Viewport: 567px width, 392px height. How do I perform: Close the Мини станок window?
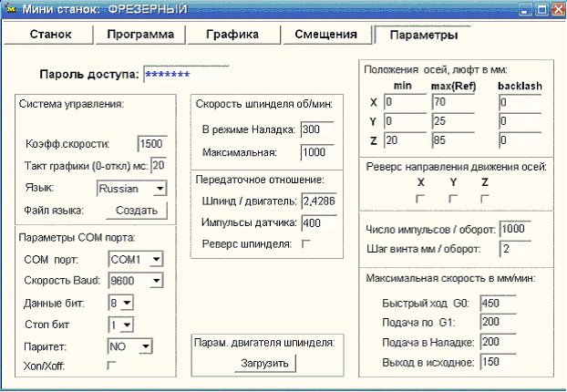pos(558,9)
